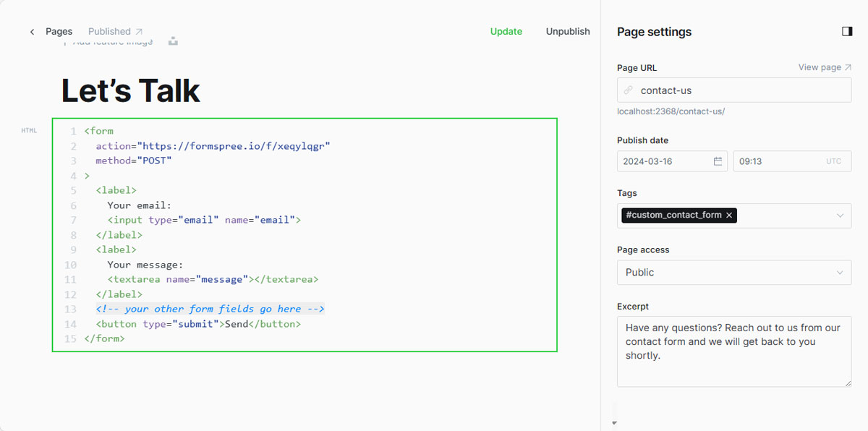This screenshot has height=431, width=868.
Task: Open the calendar icon in the publish date
Action: tap(717, 161)
